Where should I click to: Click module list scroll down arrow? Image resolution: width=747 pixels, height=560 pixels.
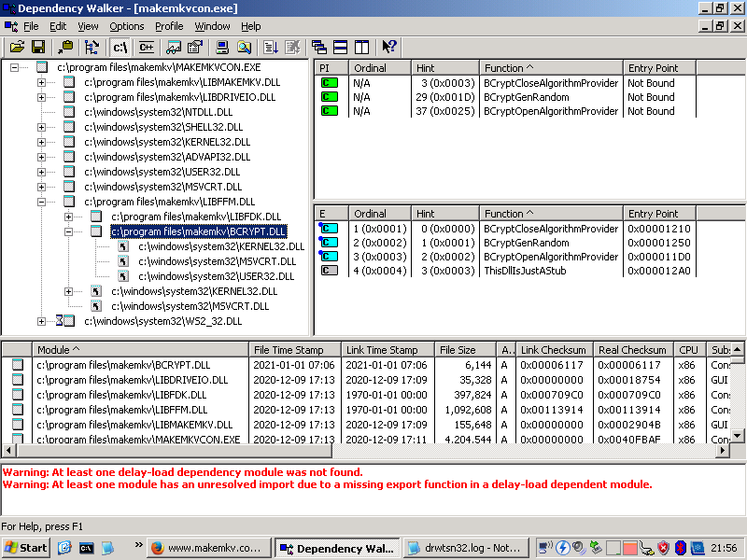[x=737, y=435]
